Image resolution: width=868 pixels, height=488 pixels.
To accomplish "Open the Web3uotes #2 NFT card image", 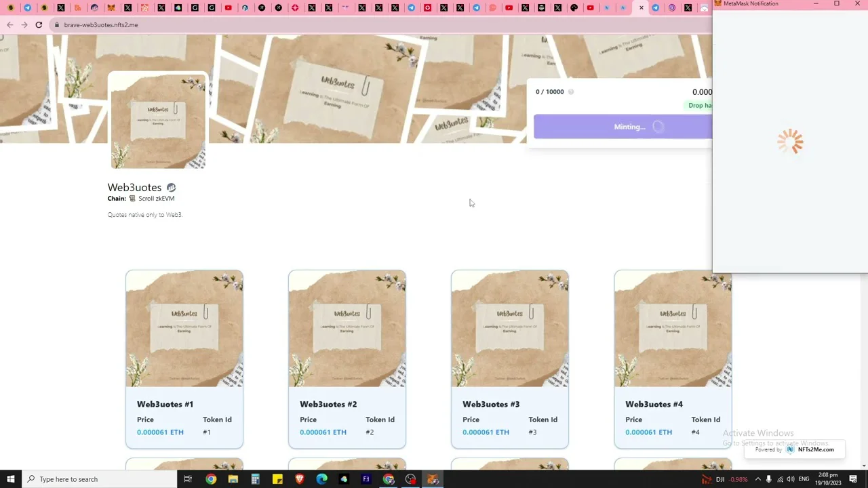I will [347, 329].
